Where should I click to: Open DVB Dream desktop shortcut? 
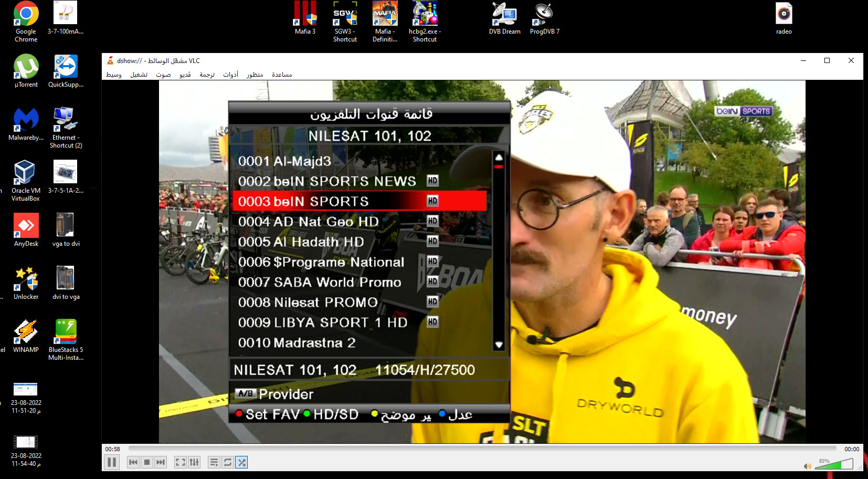click(504, 18)
